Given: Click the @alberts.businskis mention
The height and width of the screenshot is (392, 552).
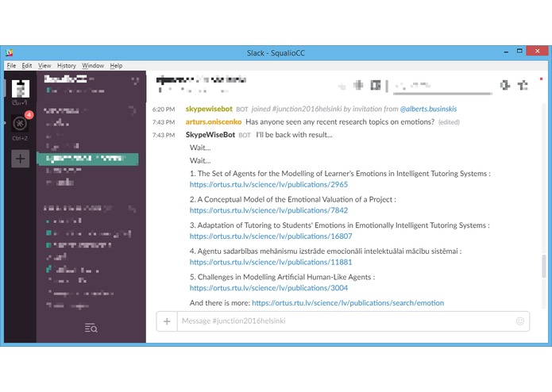Looking at the screenshot, I should [x=428, y=109].
